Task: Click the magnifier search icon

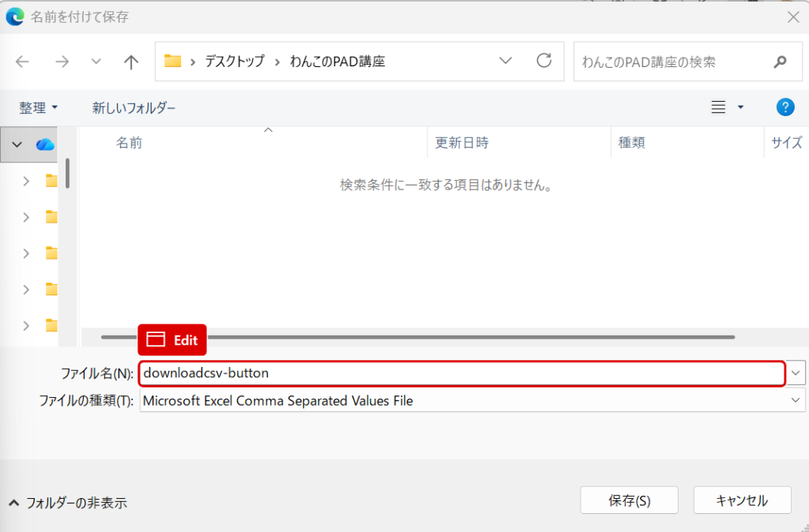Action: 781,62
